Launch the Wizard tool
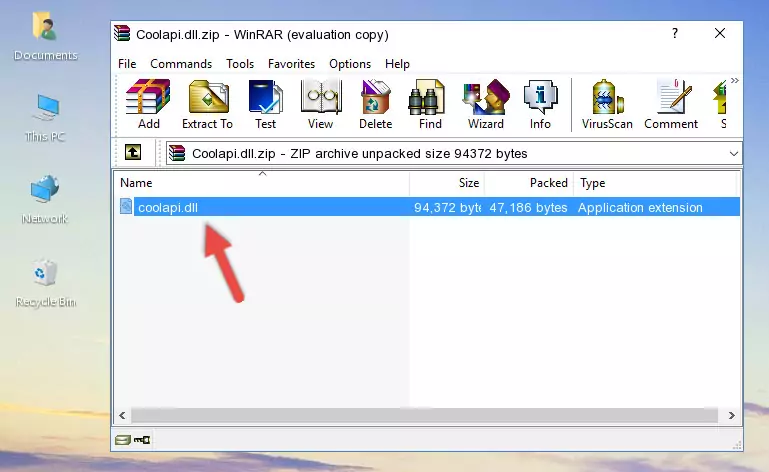 pyautogui.click(x=486, y=104)
